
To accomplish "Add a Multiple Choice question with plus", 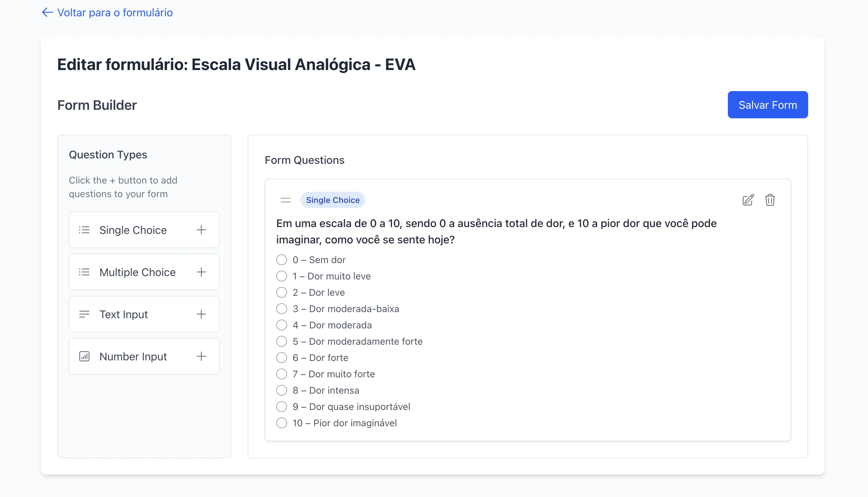I will pos(201,272).
